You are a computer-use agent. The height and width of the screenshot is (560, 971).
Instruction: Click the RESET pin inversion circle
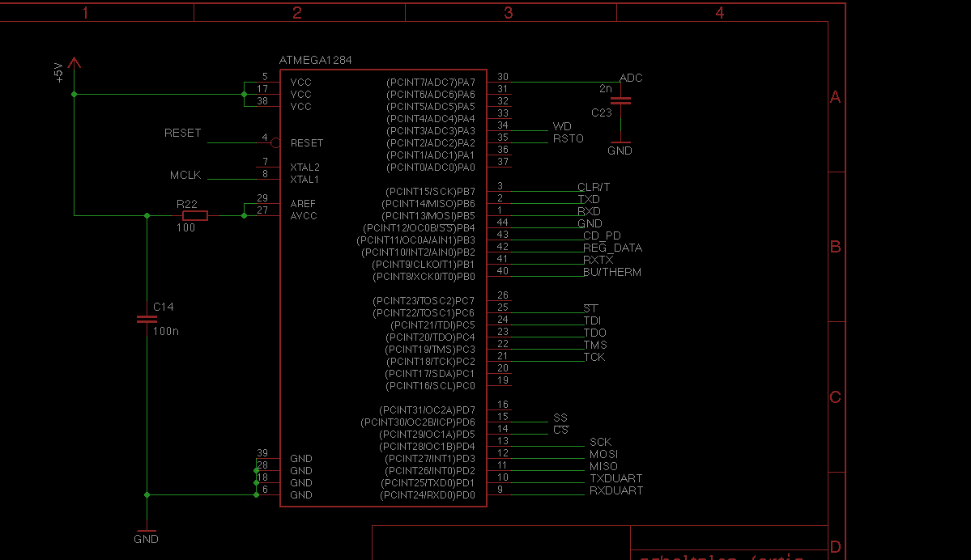pos(275,143)
